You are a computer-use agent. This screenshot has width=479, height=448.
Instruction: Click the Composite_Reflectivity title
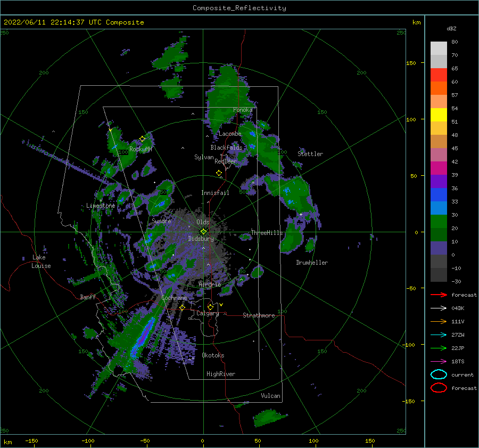(x=240, y=8)
